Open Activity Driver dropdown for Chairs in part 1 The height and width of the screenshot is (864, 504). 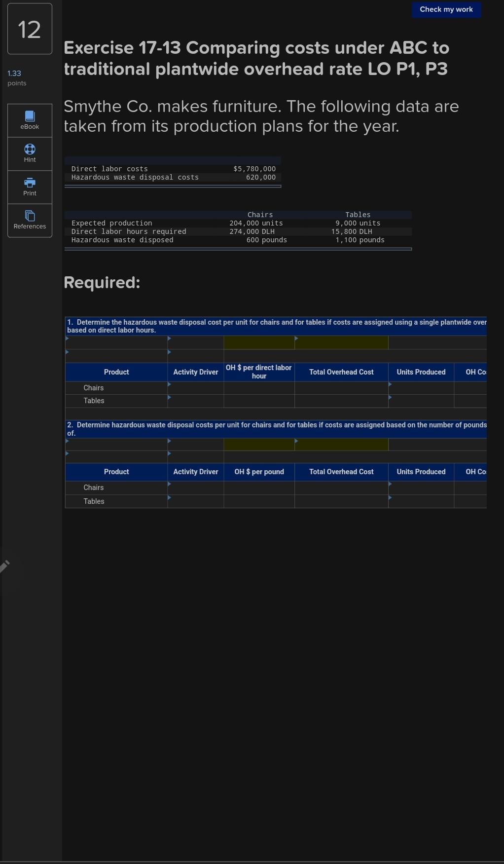click(195, 388)
